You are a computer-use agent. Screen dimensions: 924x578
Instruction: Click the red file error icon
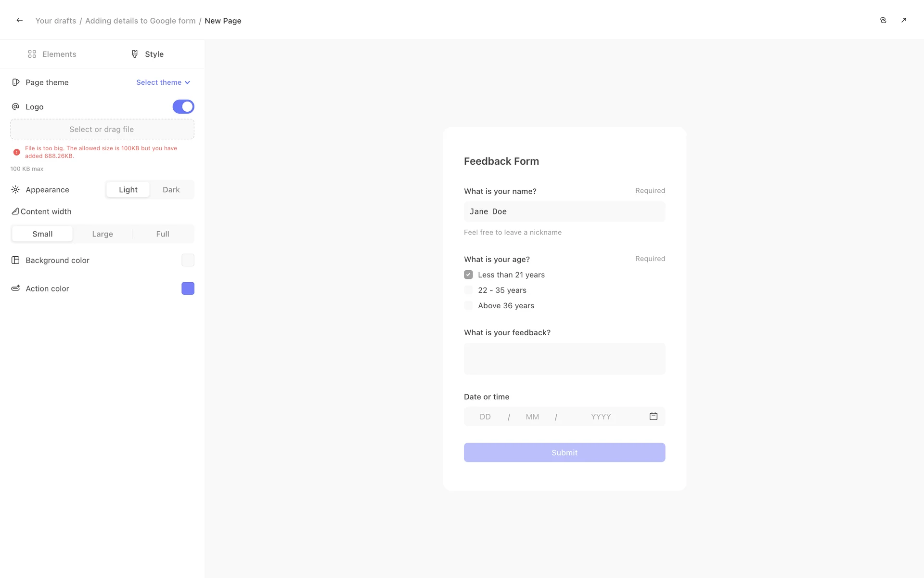17,152
